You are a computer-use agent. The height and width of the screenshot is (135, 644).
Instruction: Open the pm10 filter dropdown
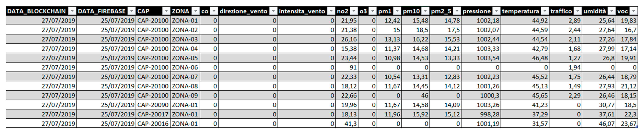(x=425, y=11)
